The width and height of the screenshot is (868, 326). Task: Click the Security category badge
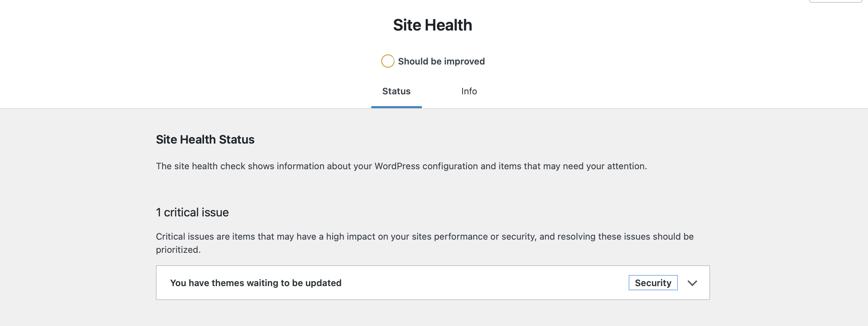tap(653, 283)
